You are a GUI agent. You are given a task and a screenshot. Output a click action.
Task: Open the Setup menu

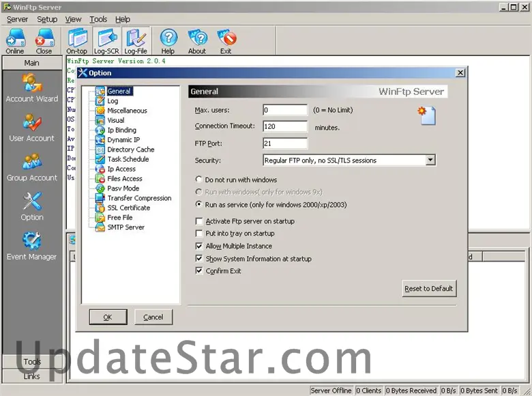click(x=47, y=19)
